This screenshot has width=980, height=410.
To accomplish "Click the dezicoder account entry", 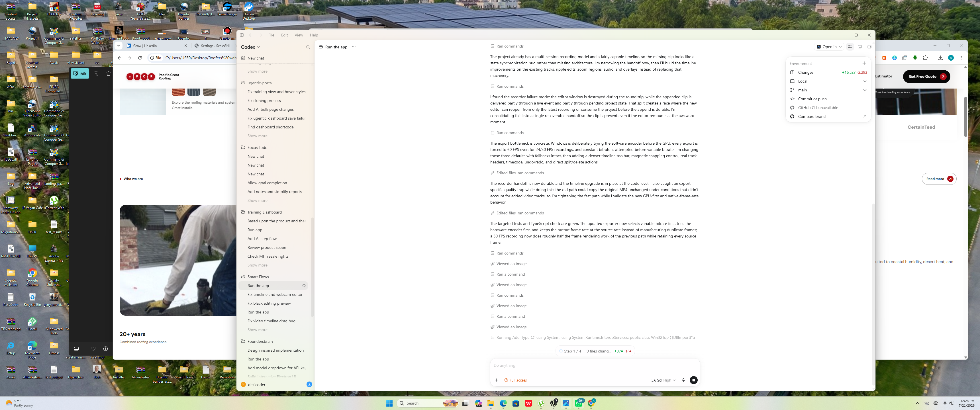I will pos(257,385).
